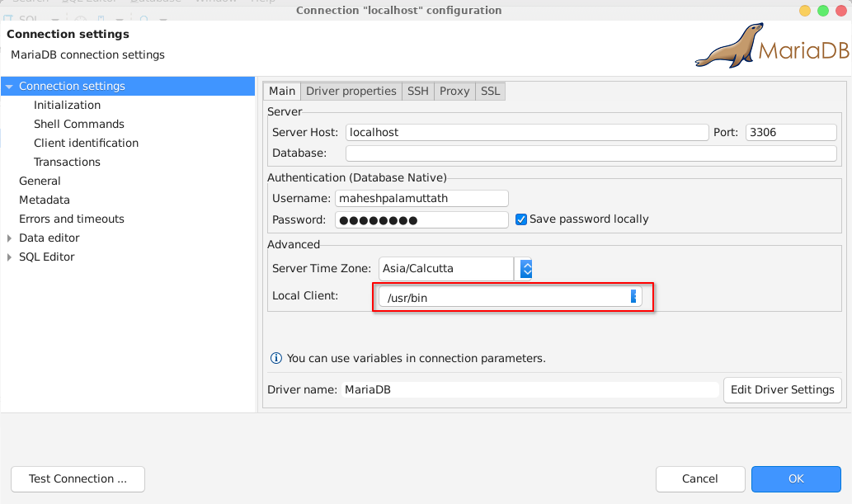Click the Username field
This screenshot has height=504, width=852.
click(x=421, y=199)
